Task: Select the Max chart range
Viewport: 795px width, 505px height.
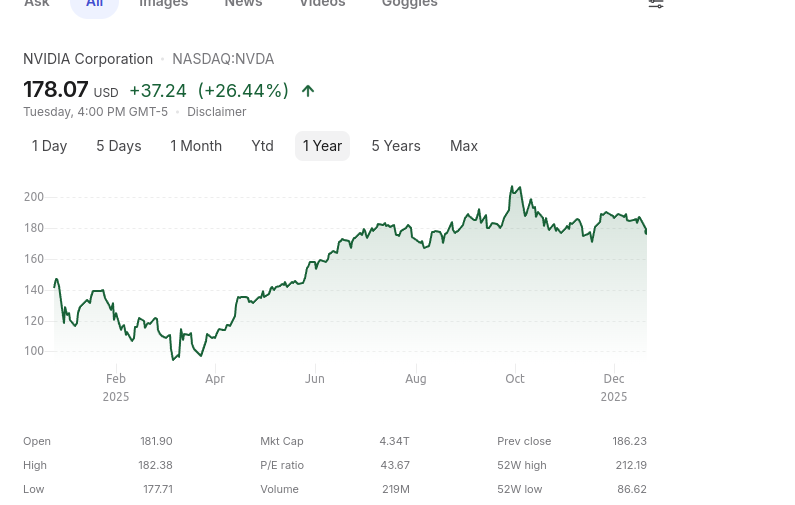Action: click(x=464, y=146)
